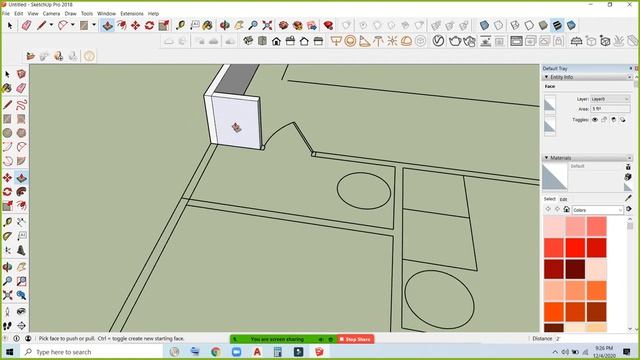This screenshot has height=360, width=640.
Task: Activate the Orbit tool in top toolbar
Action: point(224,26)
